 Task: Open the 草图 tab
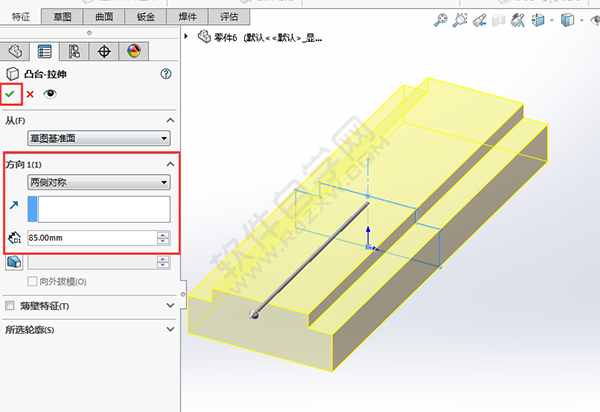tap(62, 17)
